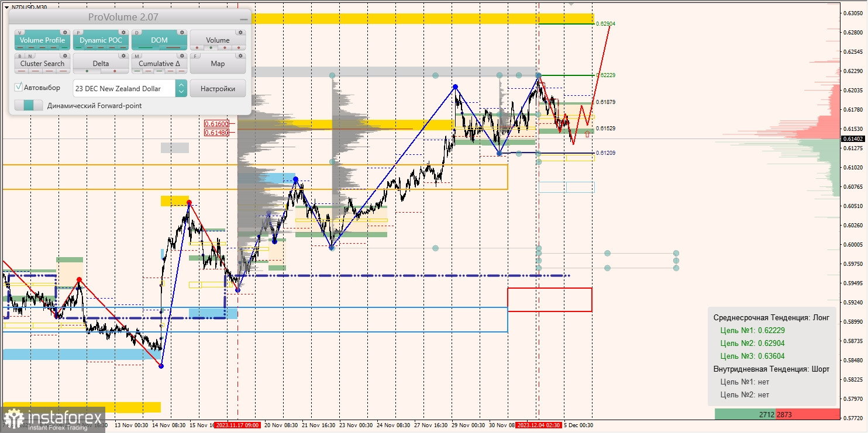
Task: Click the 0.62904 target level label
Action: [x=605, y=24]
